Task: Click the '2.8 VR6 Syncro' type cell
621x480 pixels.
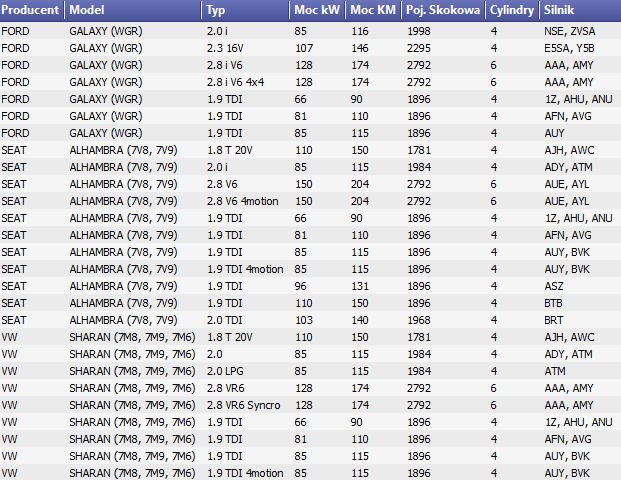Action: click(243, 406)
